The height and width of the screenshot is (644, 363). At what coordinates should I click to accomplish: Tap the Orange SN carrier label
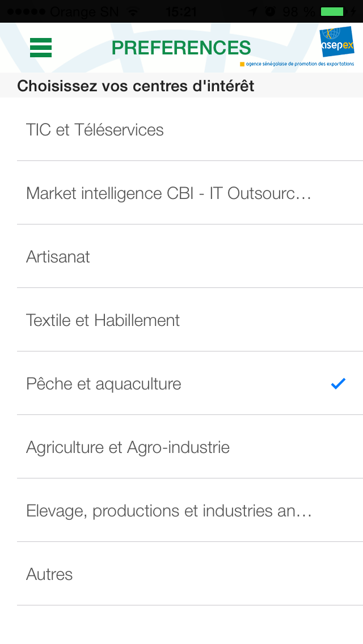(84, 11)
